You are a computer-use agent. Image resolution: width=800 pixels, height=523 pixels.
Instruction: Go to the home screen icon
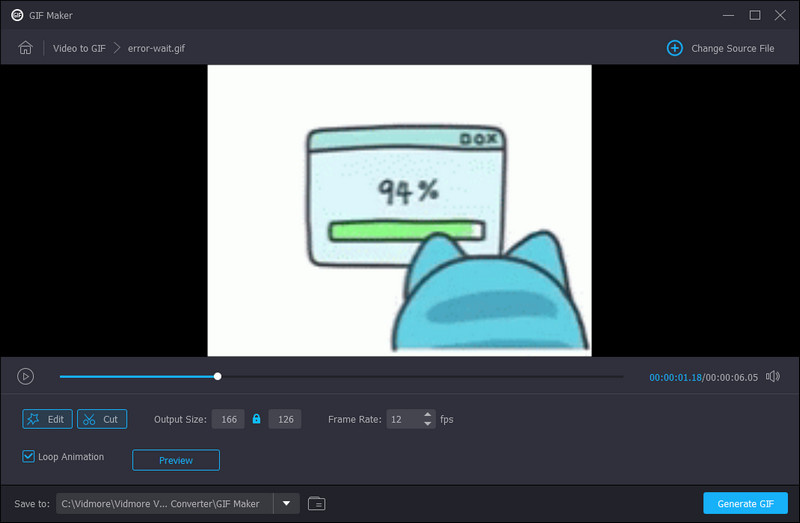[x=26, y=48]
